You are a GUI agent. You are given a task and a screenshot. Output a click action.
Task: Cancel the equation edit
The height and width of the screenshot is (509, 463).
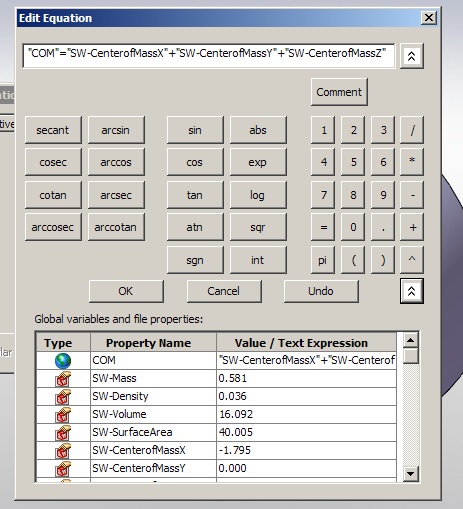(x=224, y=291)
